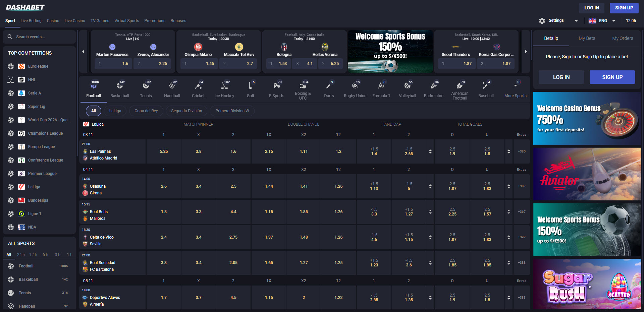Click the DASHABET logo
This screenshot has height=312, width=644.
pyautogui.click(x=25, y=7)
